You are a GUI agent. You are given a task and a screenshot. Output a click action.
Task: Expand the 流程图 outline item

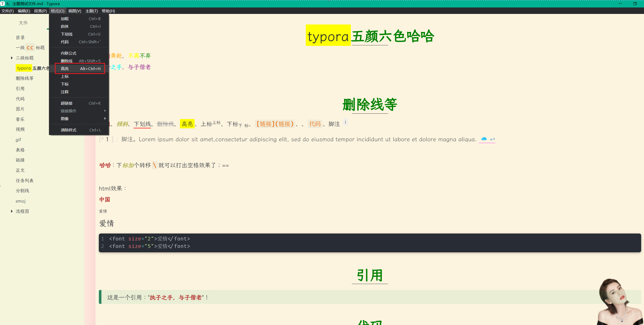click(12, 211)
